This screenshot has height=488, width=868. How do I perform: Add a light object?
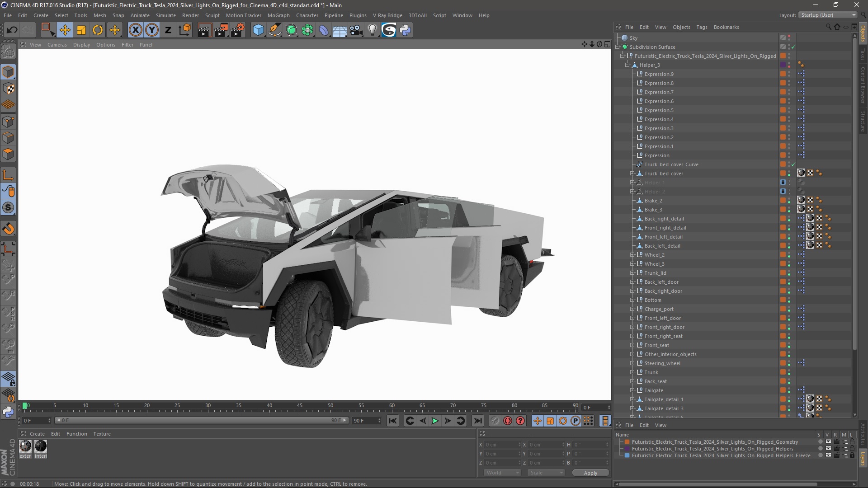372,30
